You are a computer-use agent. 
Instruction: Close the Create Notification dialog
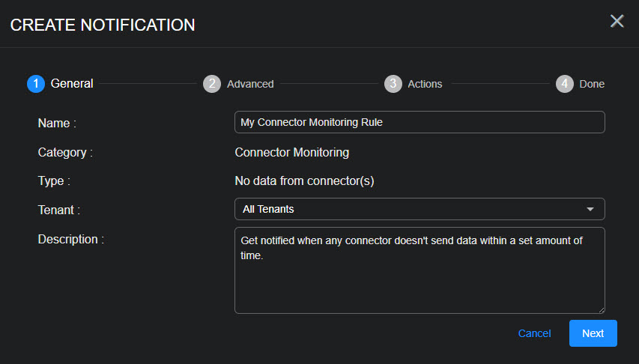(617, 21)
